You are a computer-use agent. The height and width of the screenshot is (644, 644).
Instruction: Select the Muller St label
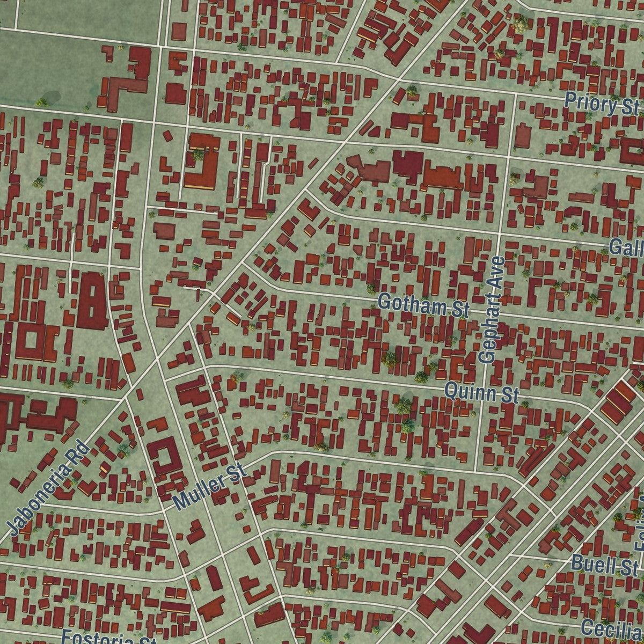point(210,487)
